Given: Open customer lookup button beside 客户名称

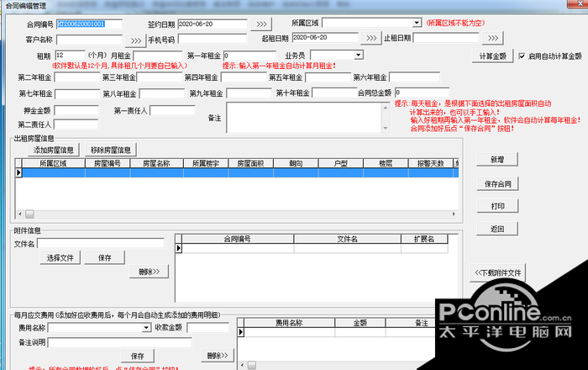Looking at the screenshot, I should pos(136,40).
